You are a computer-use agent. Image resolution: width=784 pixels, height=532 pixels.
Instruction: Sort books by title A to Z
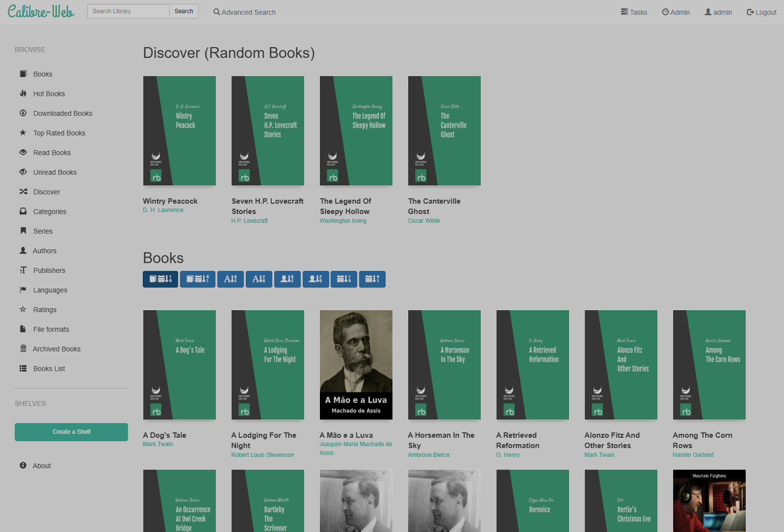pyautogui.click(x=231, y=279)
